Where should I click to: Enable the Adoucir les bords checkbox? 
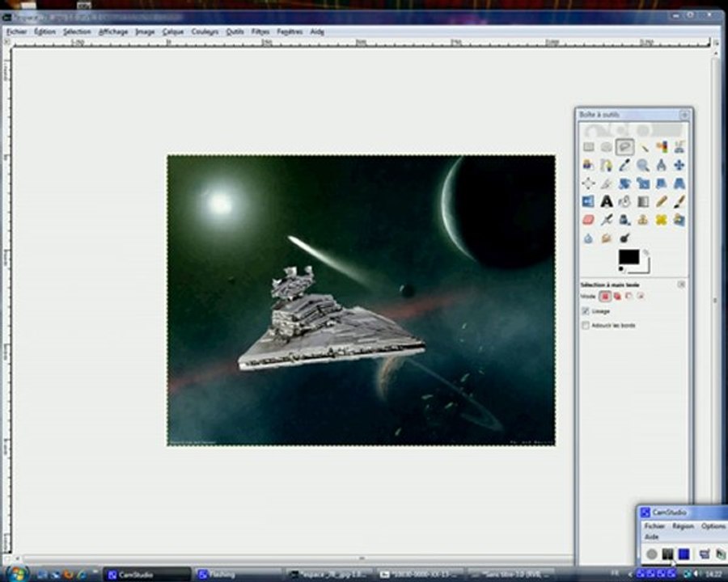(586, 325)
